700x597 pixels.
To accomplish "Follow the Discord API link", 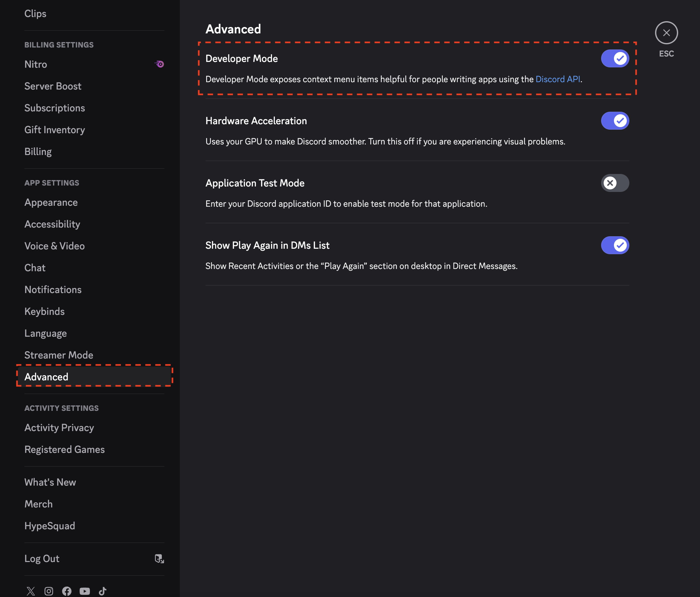I will [x=558, y=79].
